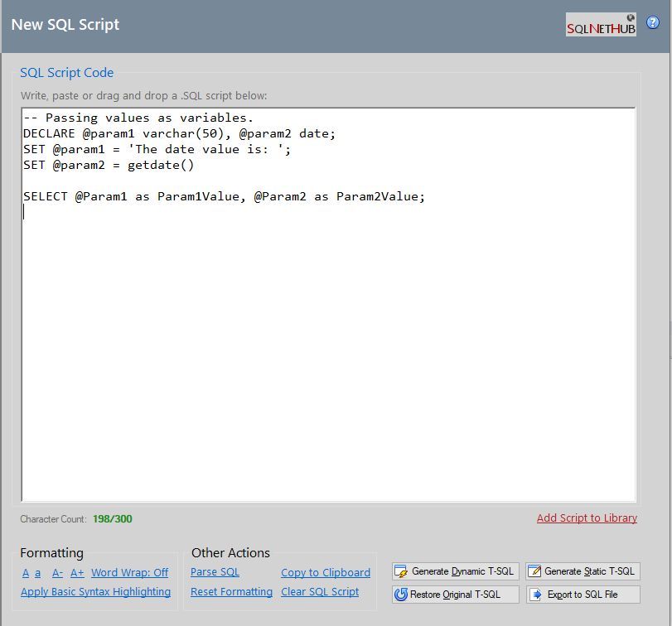Click the 'SET @param1 = 'The date value is: '' line
Screen dimensions: 672x626
157,149
